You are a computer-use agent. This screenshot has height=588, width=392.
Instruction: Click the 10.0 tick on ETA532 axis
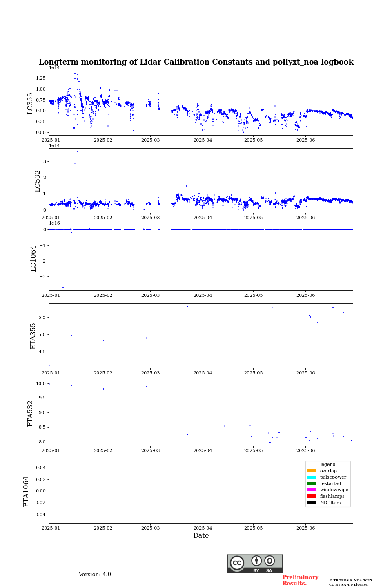41,383
